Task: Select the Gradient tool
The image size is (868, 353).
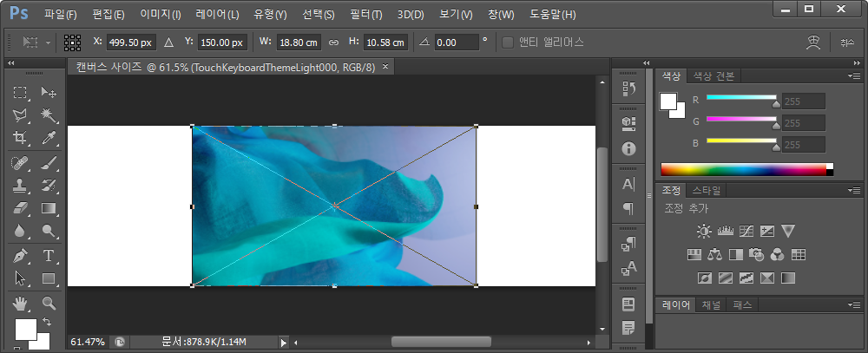Action: click(x=49, y=207)
